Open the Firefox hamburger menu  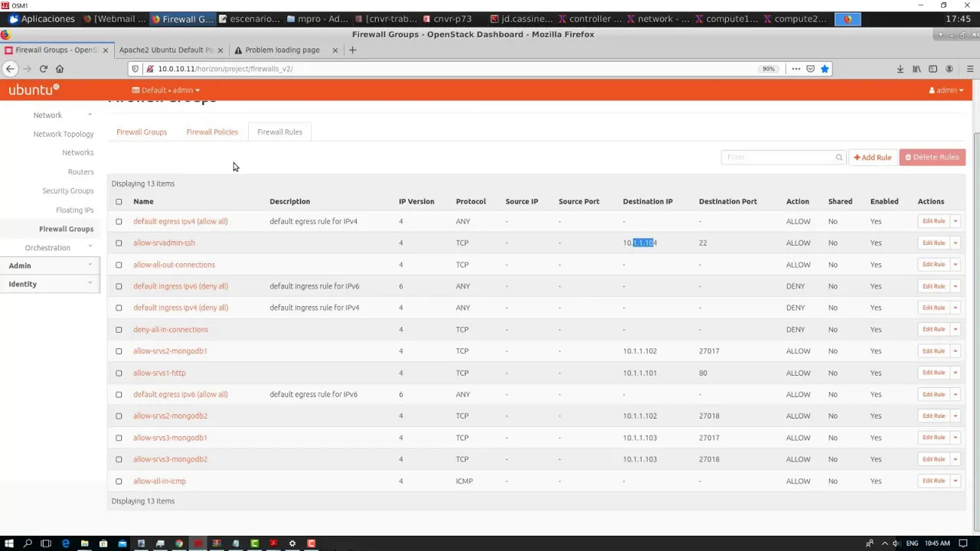[x=970, y=69]
